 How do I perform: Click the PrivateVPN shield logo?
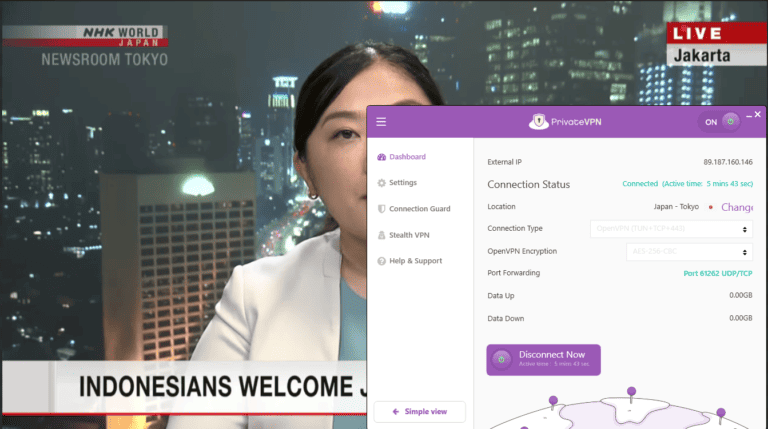tap(538, 121)
